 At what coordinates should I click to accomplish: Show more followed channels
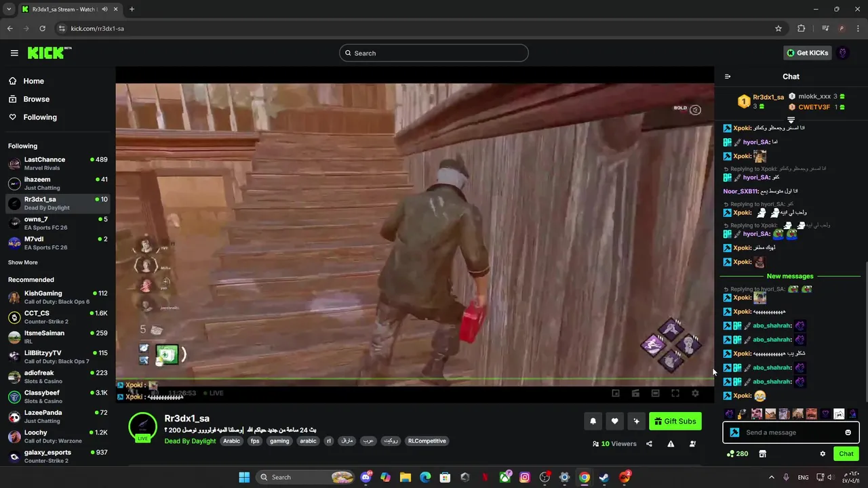point(23,262)
